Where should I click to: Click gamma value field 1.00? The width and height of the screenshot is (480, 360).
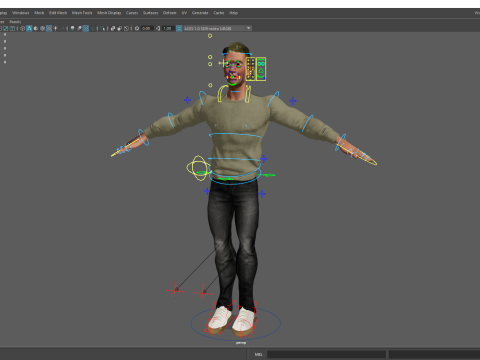168,28
